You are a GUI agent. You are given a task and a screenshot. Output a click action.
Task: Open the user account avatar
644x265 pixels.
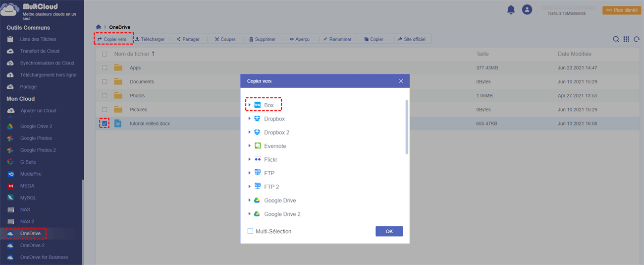[527, 9]
